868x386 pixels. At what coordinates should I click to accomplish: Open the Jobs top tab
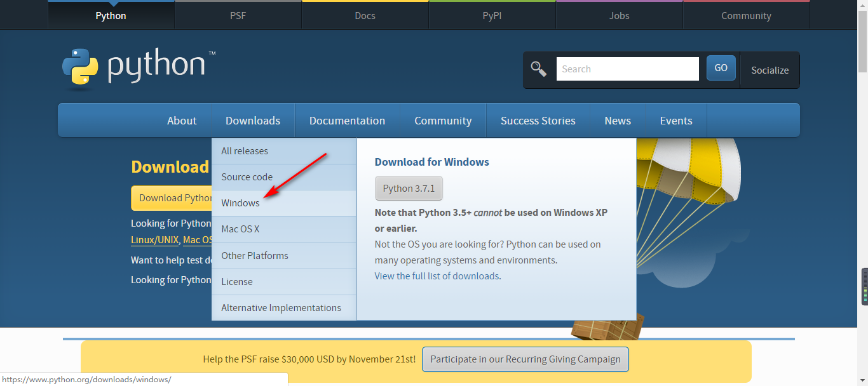[x=620, y=15]
